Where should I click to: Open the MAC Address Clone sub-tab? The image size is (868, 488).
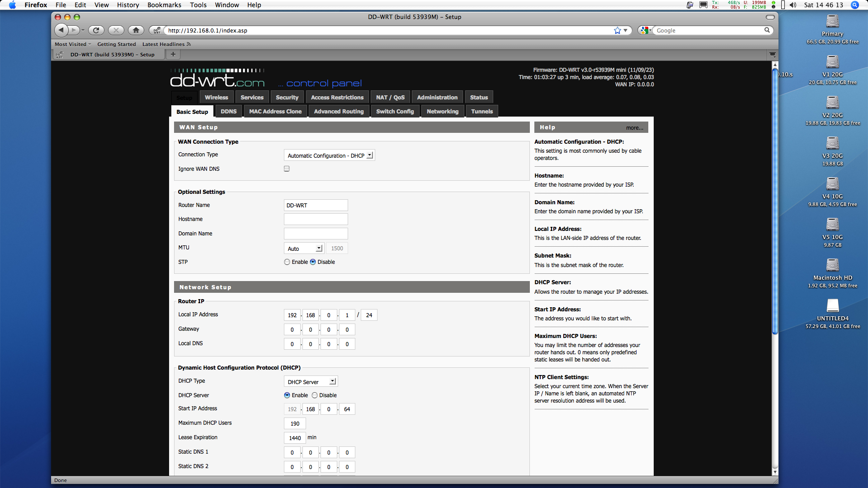point(275,111)
